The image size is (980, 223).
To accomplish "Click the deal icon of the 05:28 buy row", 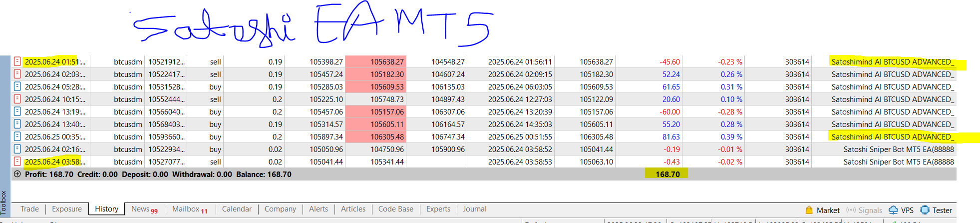I will coord(17,86).
